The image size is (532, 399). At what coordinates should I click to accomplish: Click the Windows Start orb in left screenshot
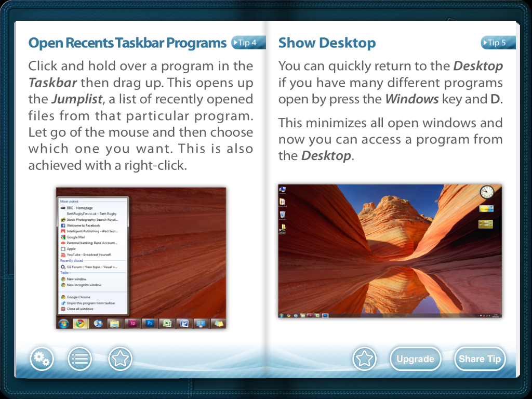coord(63,323)
